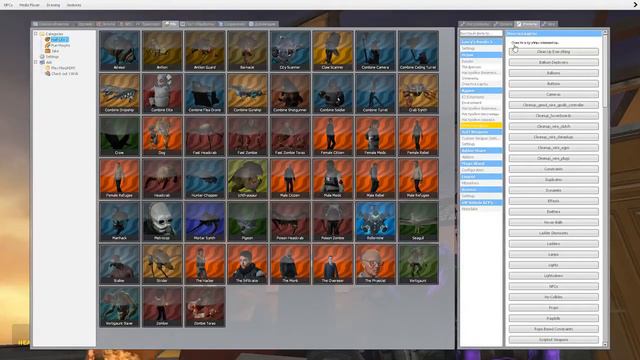Open the Drawing menu
The height and width of the screenshot is (360, 640).
(53, 5)
